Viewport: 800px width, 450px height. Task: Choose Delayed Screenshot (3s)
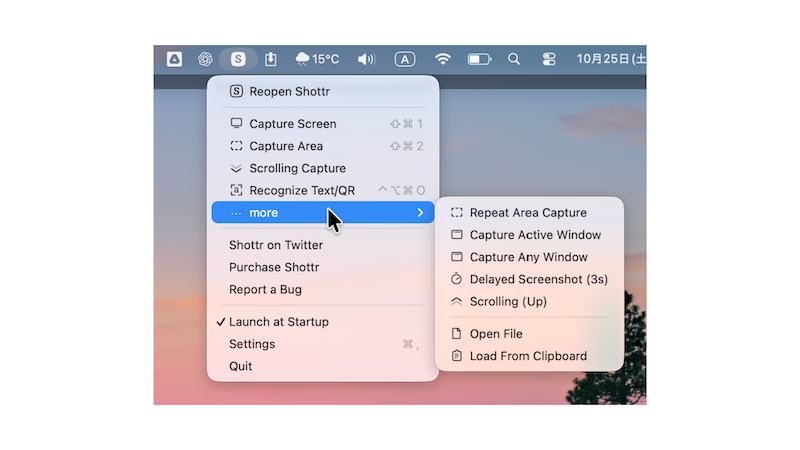[538, 279]
